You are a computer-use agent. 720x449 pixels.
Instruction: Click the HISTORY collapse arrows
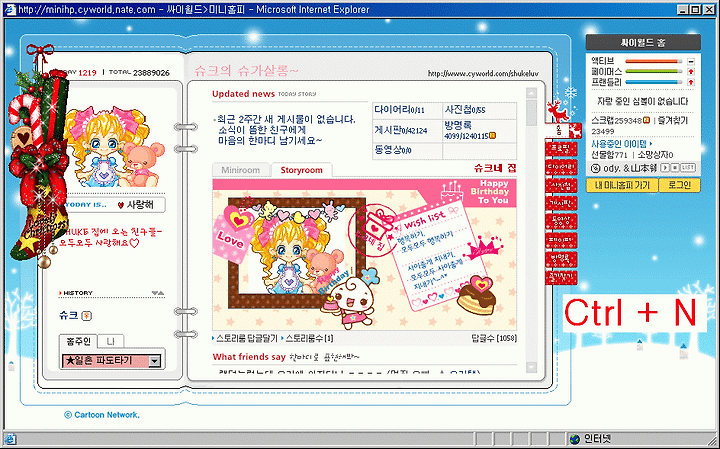[x=158, y=293]
